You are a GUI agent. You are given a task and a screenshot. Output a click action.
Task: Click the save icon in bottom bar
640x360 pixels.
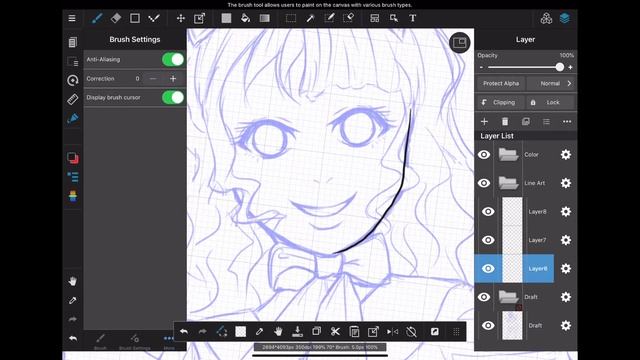coord(298,331)
